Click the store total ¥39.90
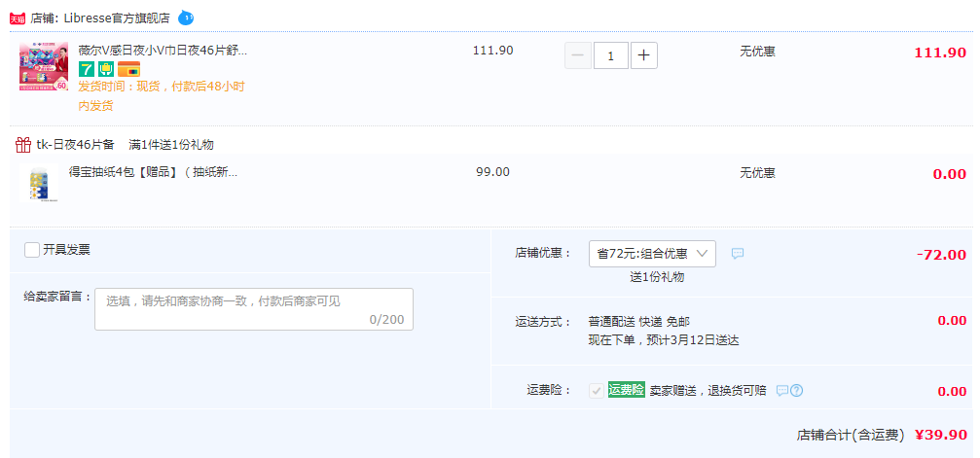 [941, 435]
